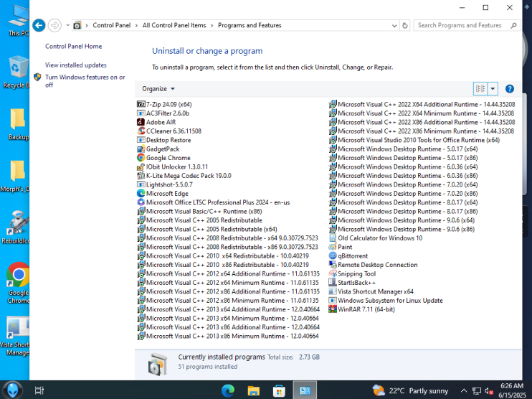Screen dimensions: 532x399
Task: Click the search magnifier icon
Action: (513, 25)
